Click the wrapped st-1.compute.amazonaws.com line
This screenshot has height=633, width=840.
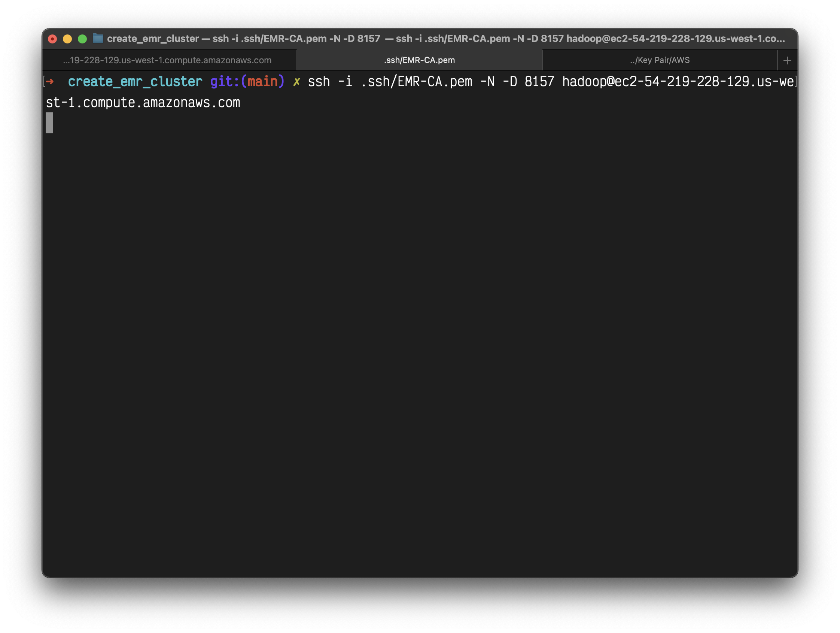(x=143, y=103)
